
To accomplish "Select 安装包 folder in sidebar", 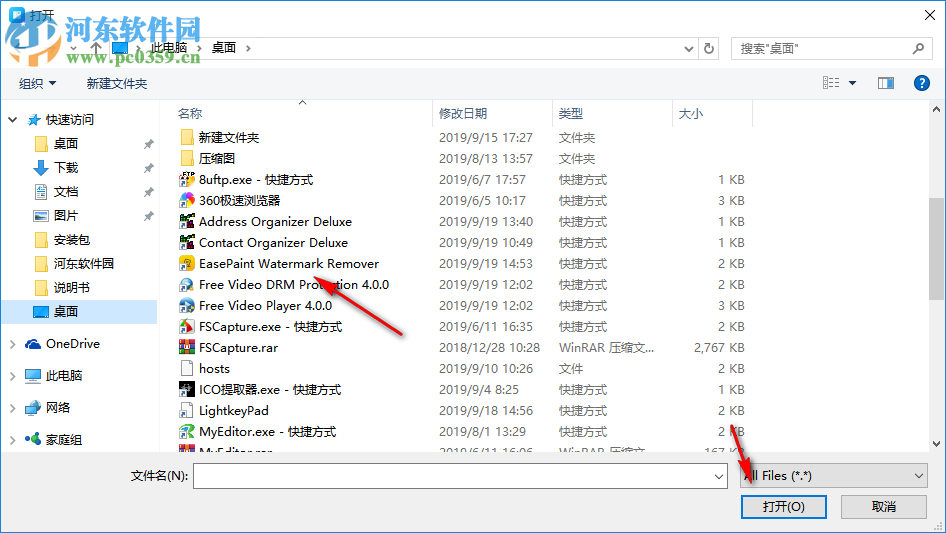I will (x=72, y=240).
